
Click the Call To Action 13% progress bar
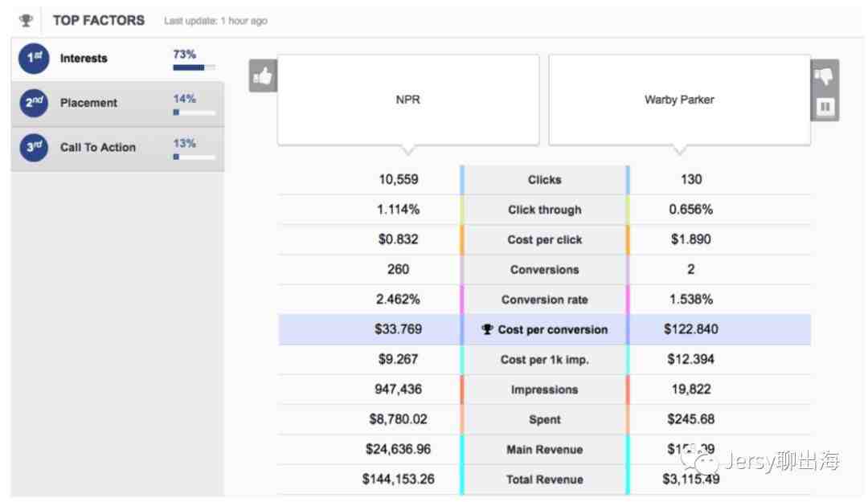[x=194, y=157]
